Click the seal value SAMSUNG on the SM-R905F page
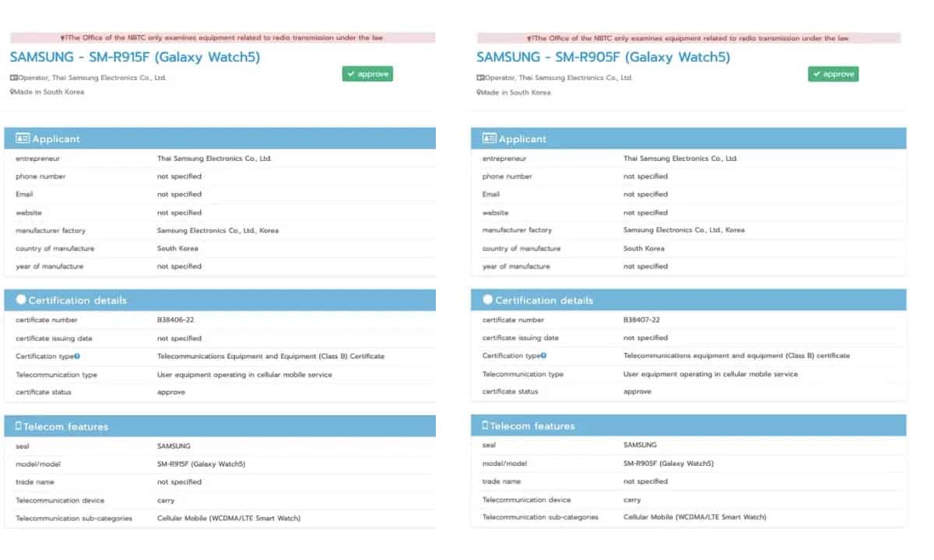Screen dimensions: 934x560 640,446
